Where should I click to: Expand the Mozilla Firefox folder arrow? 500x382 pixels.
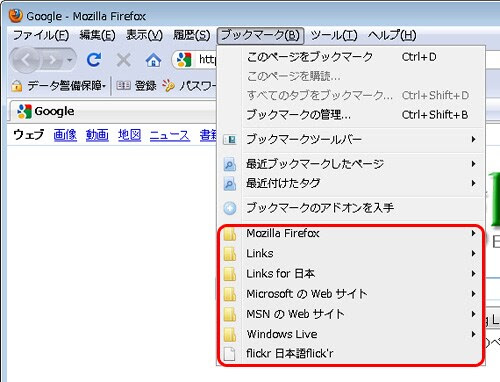tap(473, 233)
